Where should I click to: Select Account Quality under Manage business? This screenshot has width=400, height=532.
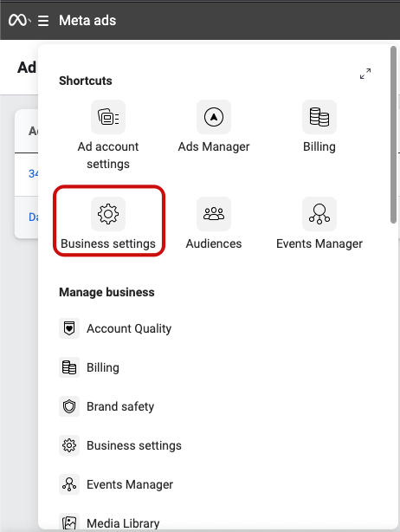(129, 328)
